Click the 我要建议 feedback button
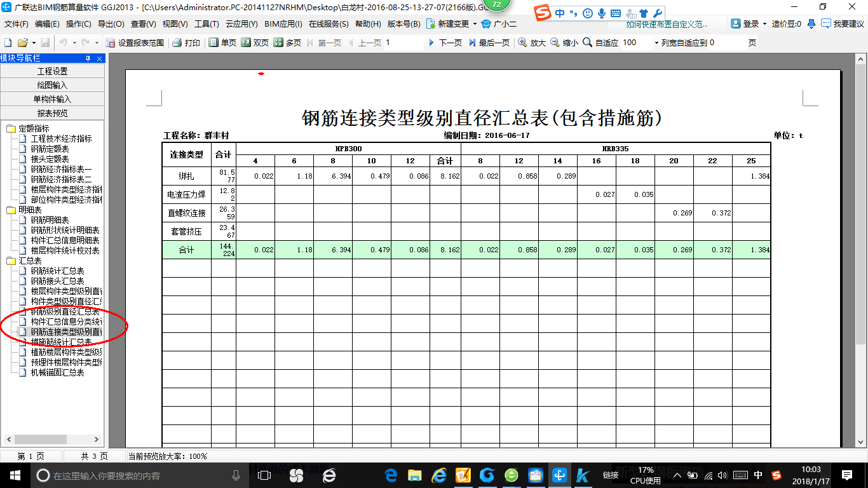Viewport: 868px width, 488px height. (x=842, y=24)
